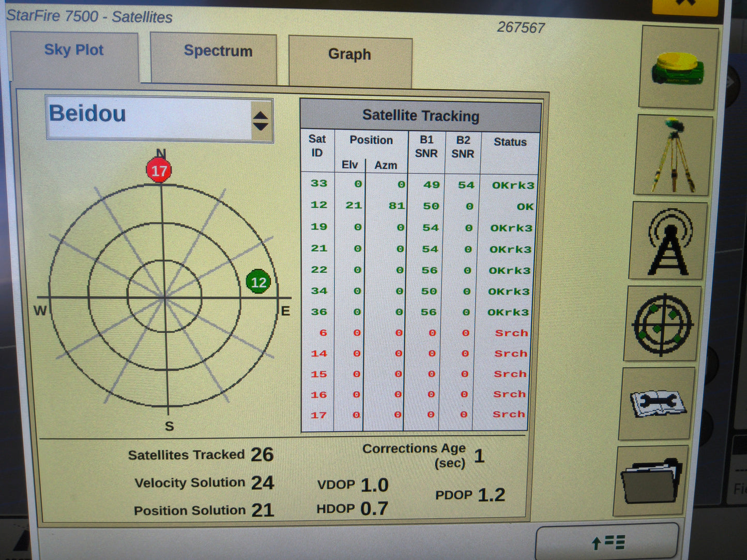Click the green satellite 12 marker

pyautogui.click(x=258, y=282)
